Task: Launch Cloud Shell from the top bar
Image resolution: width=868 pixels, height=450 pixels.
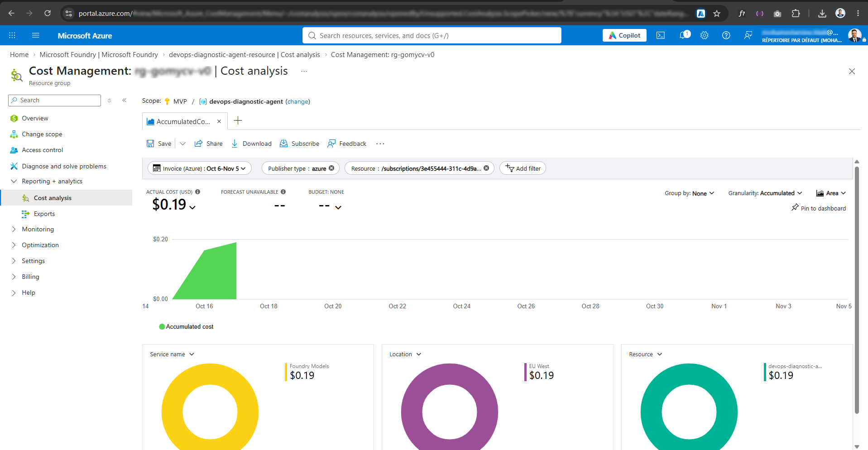Action: coord(661,35)
